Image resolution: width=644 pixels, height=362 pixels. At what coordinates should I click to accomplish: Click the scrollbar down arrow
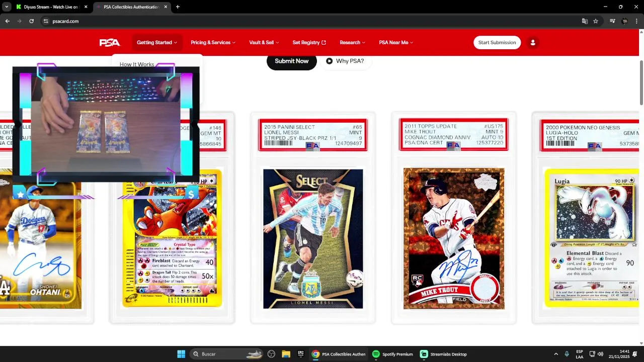(x=641, y=343)
